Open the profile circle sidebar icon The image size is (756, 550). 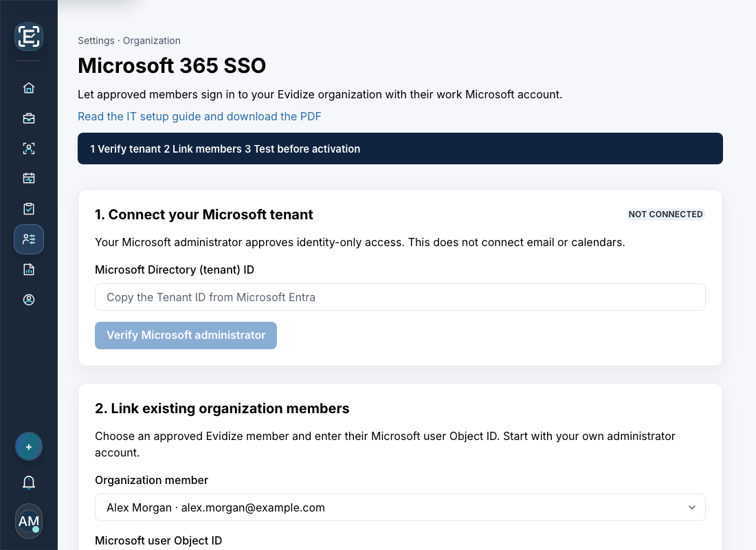point(29,300)
